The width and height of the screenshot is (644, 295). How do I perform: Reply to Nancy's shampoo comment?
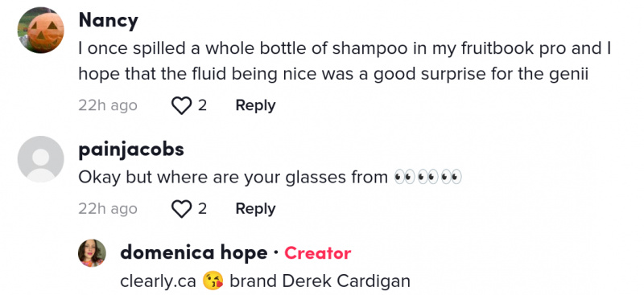[255, 105]
